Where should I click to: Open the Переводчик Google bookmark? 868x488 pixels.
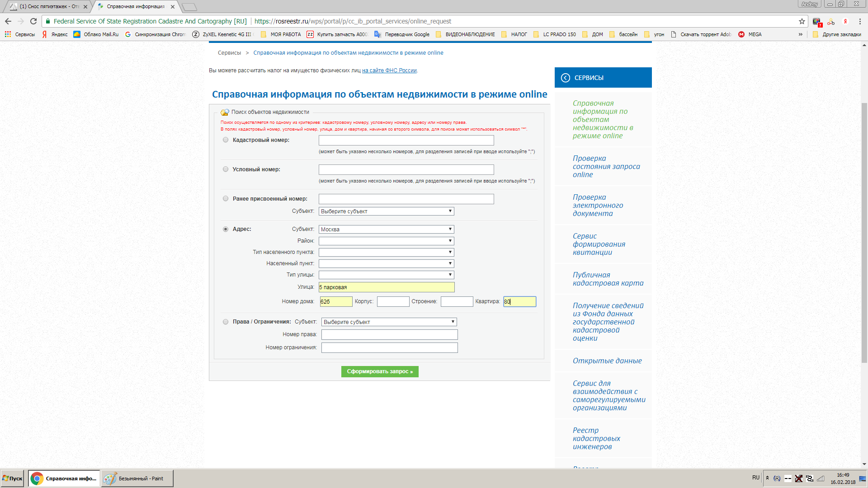pyautogui.click(x=402, y=34)
